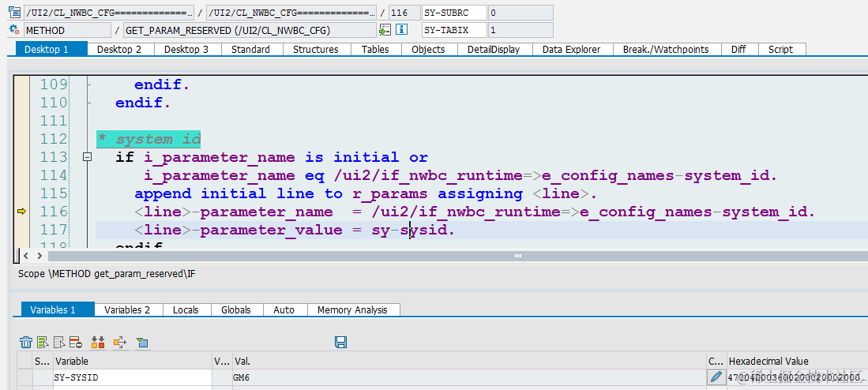868x390 pixels.
Task: Open the Objects tab
Action: point(428,49)
